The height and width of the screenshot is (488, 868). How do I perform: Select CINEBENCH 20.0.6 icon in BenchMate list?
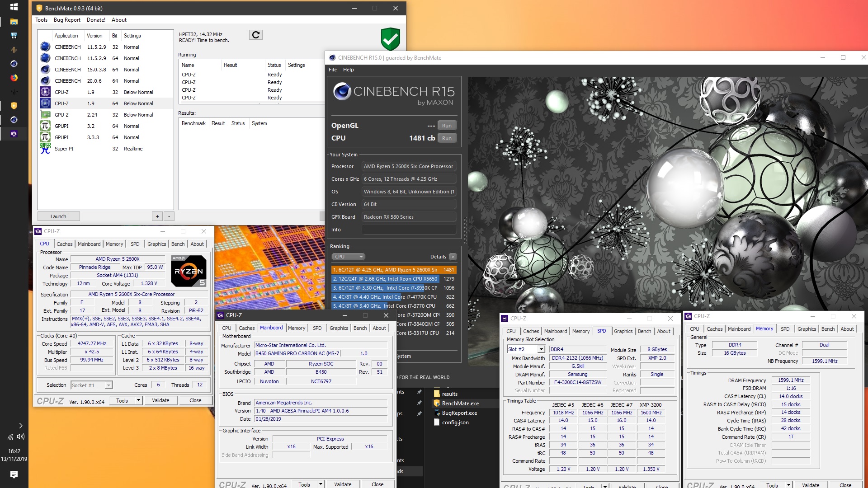(45, 80)
